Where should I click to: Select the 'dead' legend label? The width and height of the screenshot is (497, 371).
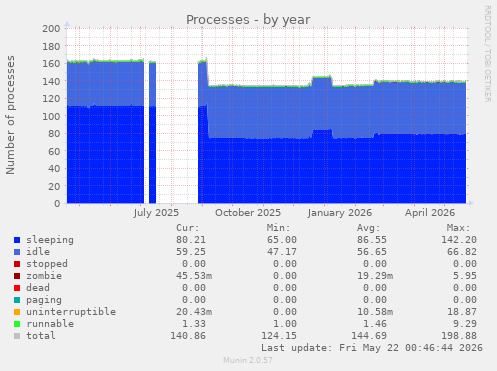pos(38,288)
